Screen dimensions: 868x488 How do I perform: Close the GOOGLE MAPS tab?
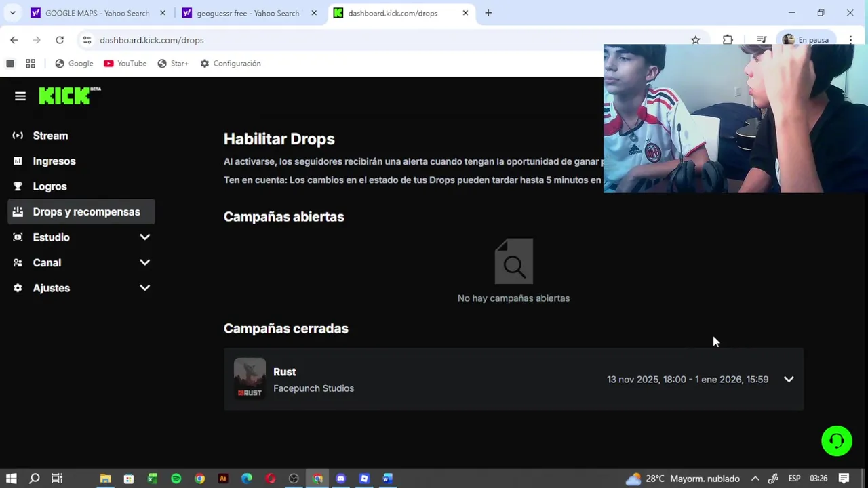coord(163,13)
